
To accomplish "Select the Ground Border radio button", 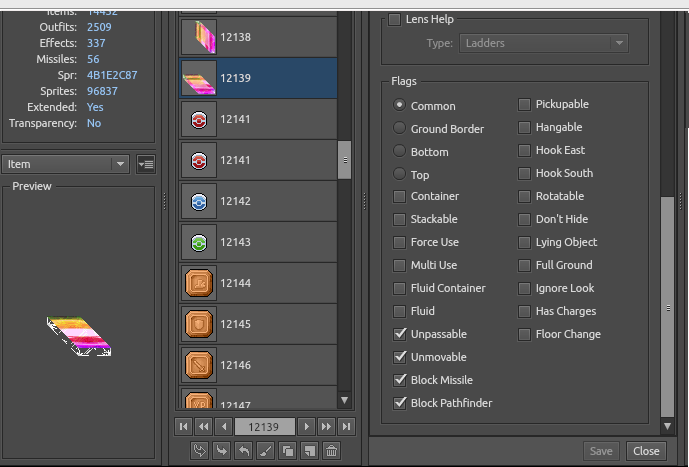I will click(399, 127).
